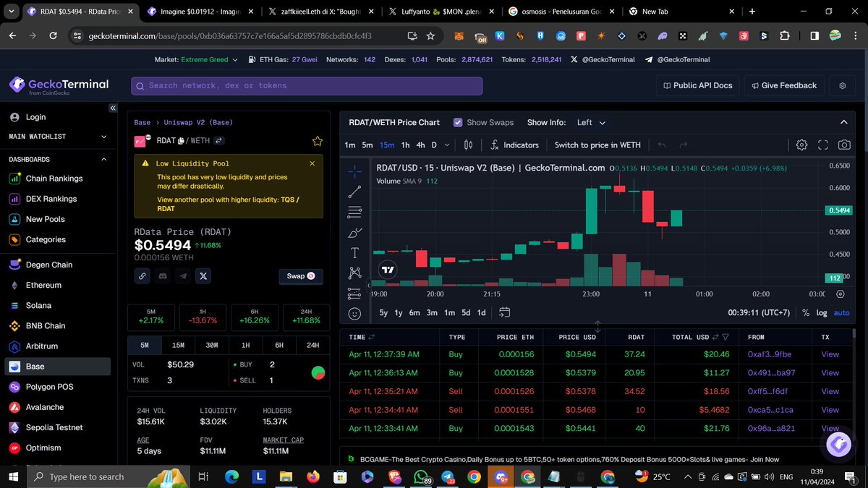Click the 0.5494 current price label on axis
The height and width of the screenshot is (488, 868).
[x=839, y=210]
